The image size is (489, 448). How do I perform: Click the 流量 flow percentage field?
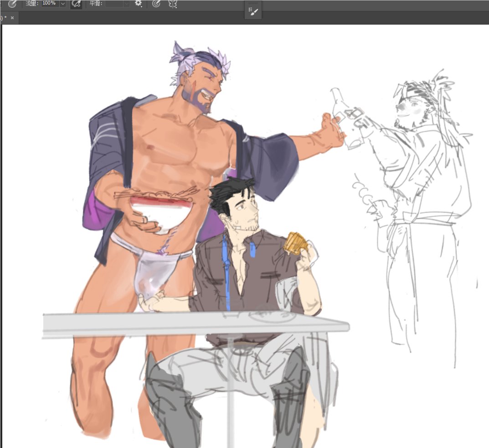[49, 3]
